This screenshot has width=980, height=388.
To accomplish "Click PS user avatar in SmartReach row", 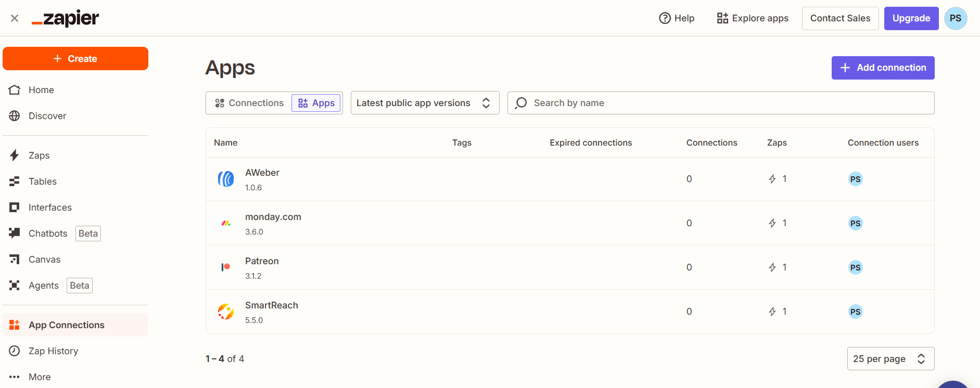I will tap(855, 312).
